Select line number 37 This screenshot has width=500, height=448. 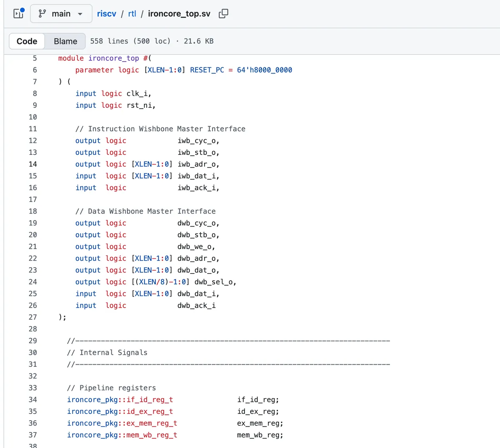33,435
